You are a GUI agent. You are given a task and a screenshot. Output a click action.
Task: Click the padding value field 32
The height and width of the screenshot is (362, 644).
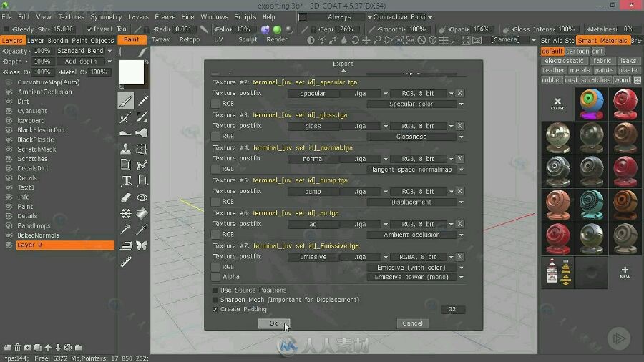453,310
